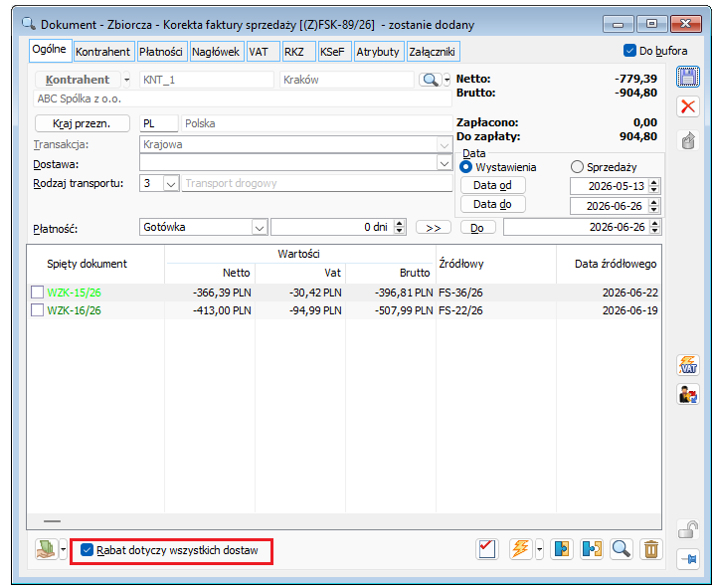Click the pin window icon
714x588 pixels.
pos(687,559)
